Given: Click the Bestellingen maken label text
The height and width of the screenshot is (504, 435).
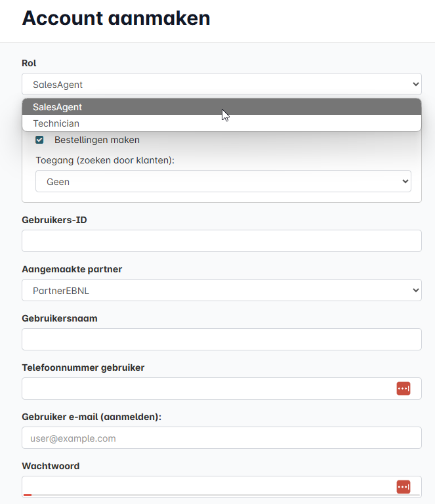Looking at the screenshot, I should (97, 140).
